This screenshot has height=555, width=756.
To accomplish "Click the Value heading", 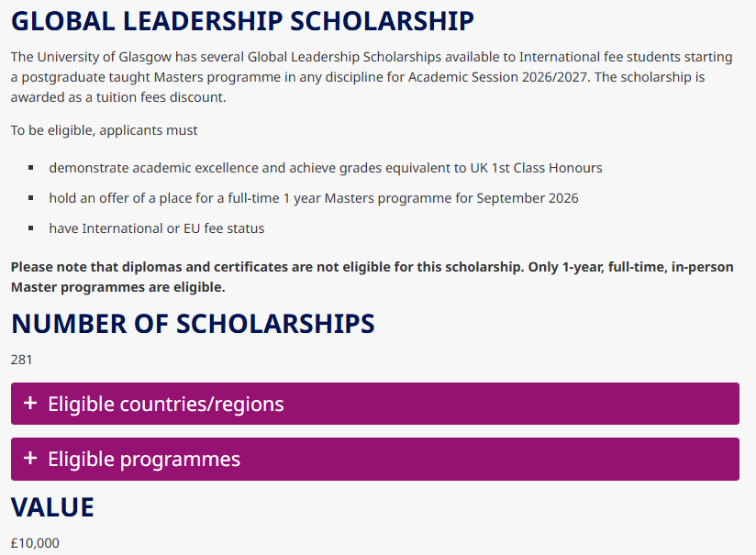I will pyautogui.click(x=52, y=507).
